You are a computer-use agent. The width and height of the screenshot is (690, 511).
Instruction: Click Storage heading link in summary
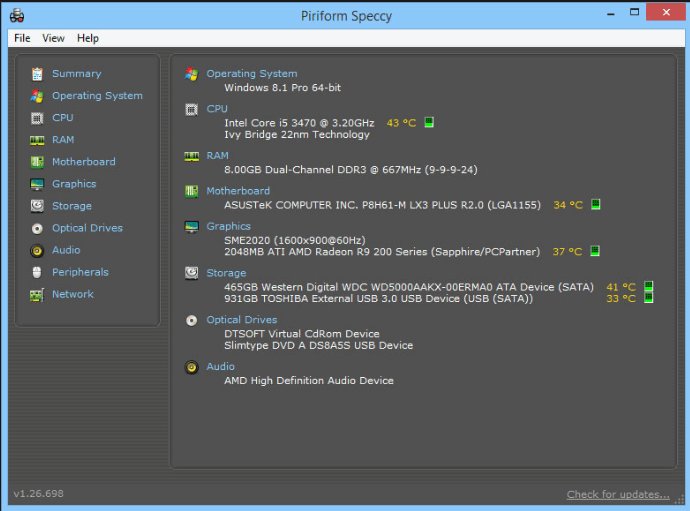(x=226, y=273)
